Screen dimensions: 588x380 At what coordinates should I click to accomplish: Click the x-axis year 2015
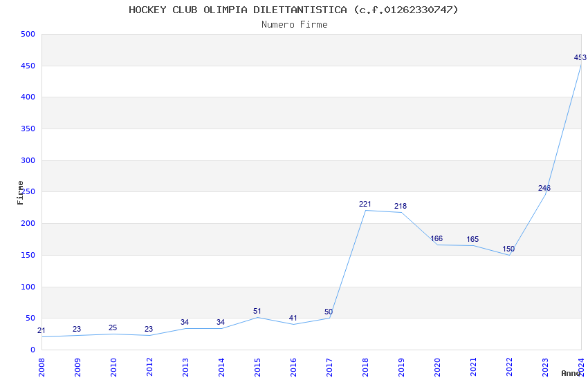(x=257, y=368)
